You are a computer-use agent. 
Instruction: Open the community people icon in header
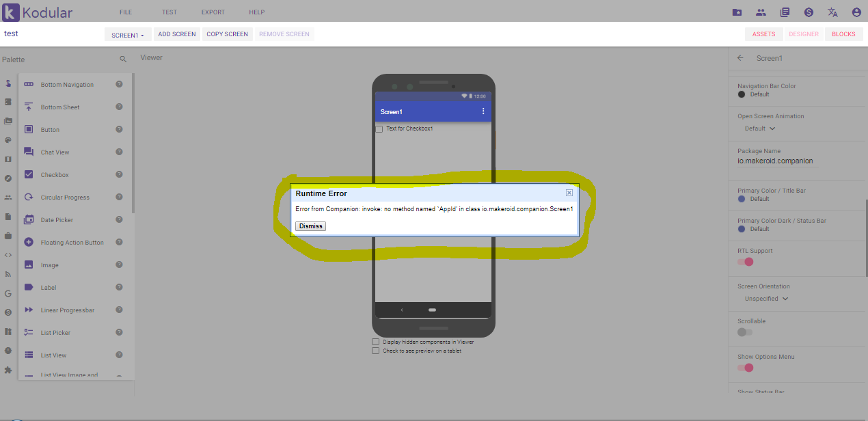pos(761,12)
